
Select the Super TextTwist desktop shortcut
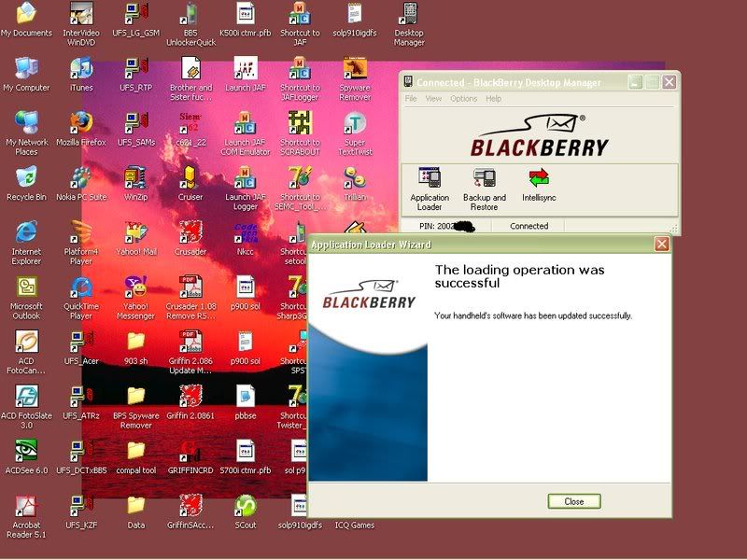[355, 133]
